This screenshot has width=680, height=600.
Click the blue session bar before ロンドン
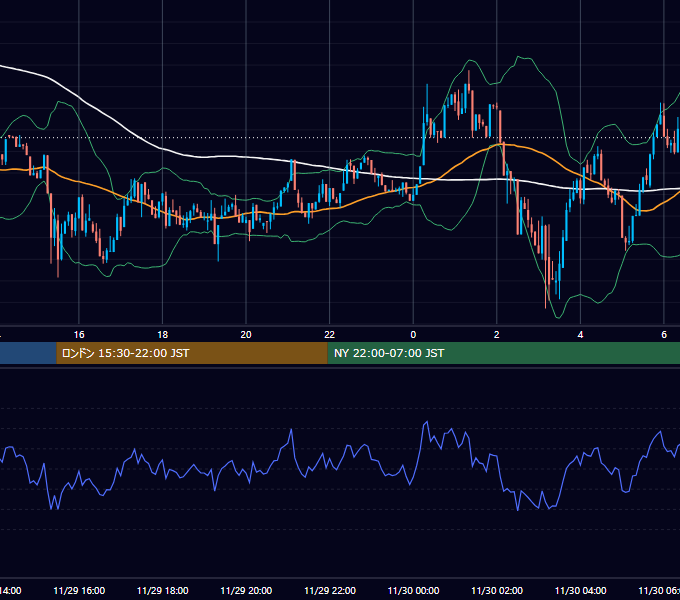[x=28, y=353]
